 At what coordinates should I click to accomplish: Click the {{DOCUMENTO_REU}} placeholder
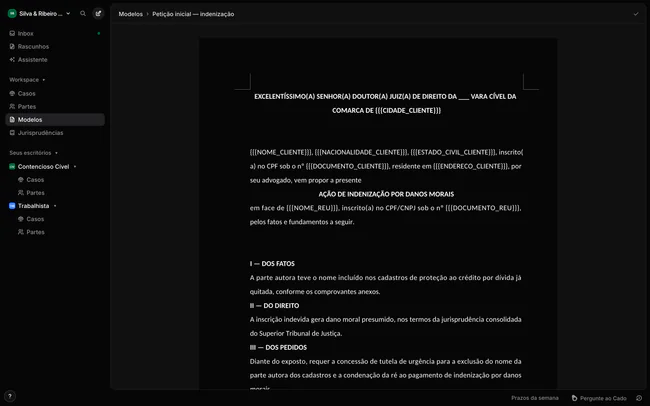click(x=483, y=208)
